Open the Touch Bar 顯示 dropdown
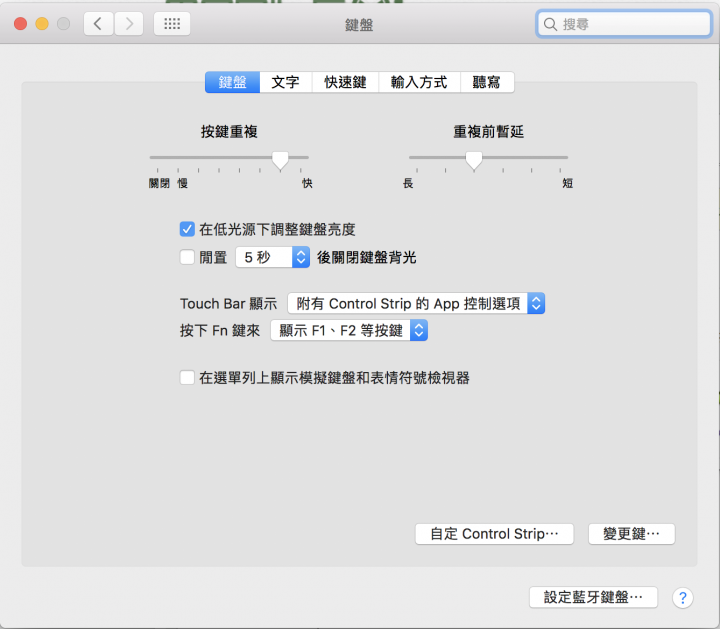Image resolution: width=720 pixels, height=629 pixels. point(416,303)
